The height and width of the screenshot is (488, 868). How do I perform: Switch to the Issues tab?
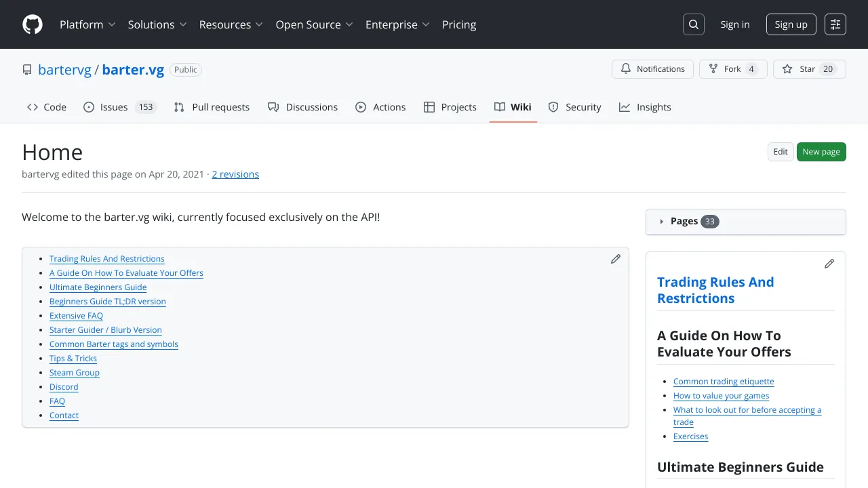click(120, 107)
